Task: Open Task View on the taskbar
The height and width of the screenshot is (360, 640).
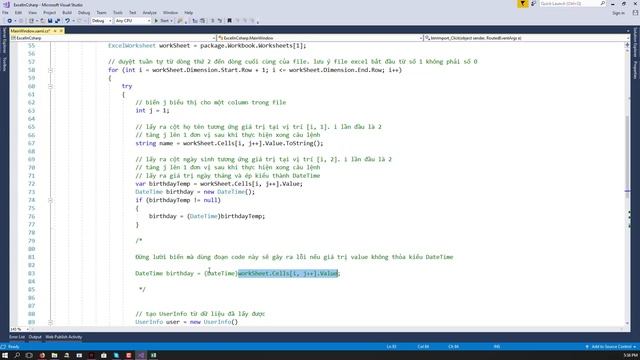Action: (x=29, y=356)
